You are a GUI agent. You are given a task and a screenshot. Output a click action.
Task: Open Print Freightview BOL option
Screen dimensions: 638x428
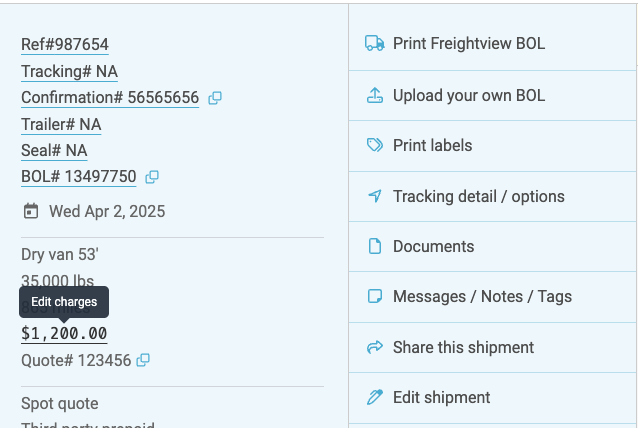469,44
